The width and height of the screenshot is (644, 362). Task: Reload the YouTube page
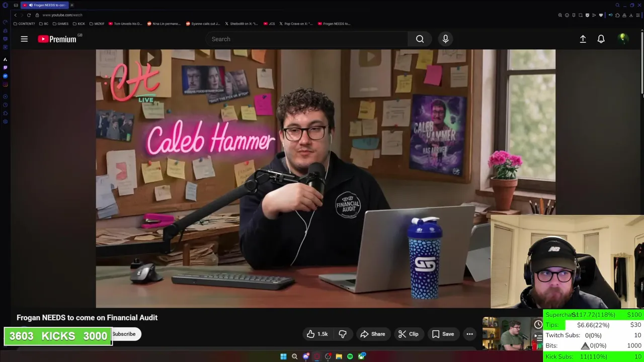point(29,15)
